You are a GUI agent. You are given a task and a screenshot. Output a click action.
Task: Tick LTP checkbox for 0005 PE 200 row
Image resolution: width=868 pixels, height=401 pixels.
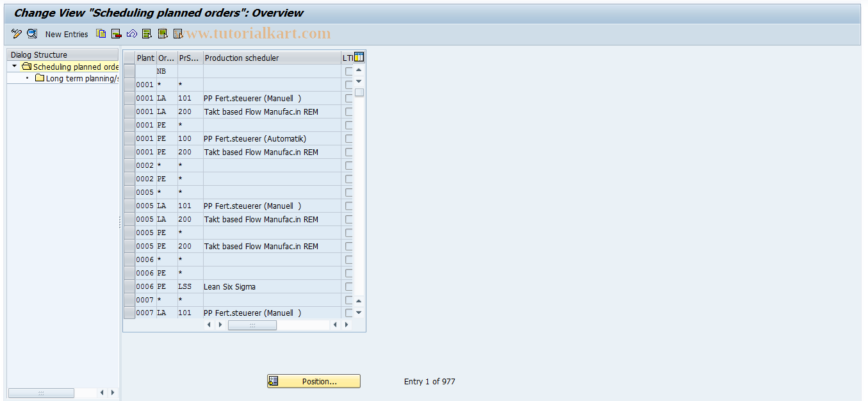tap(349, 246)
